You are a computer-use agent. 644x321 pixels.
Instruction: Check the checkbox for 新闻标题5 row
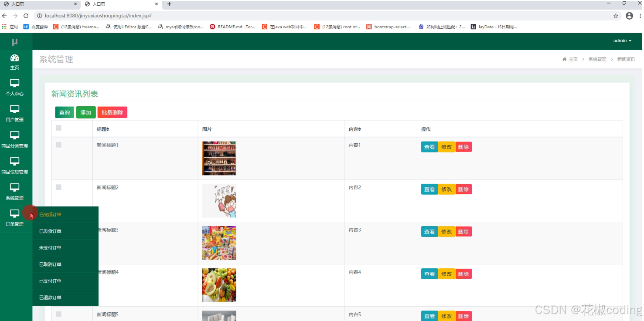tap(58, 314)
